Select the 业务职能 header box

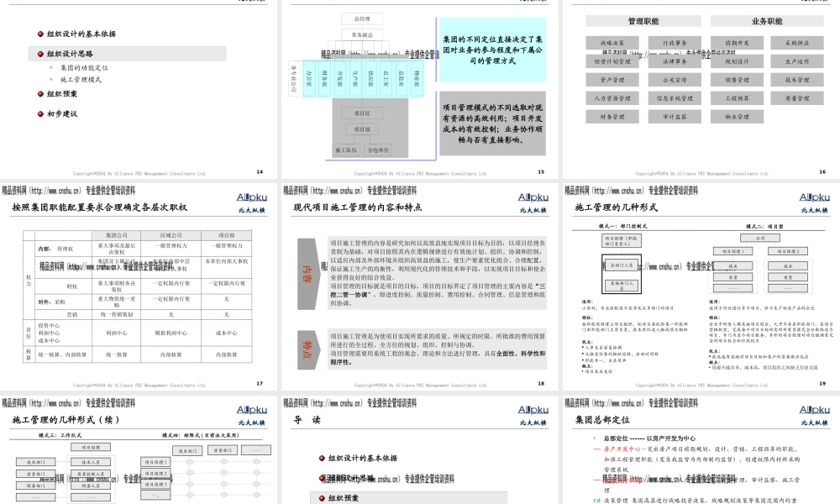(x=767, y=21)
